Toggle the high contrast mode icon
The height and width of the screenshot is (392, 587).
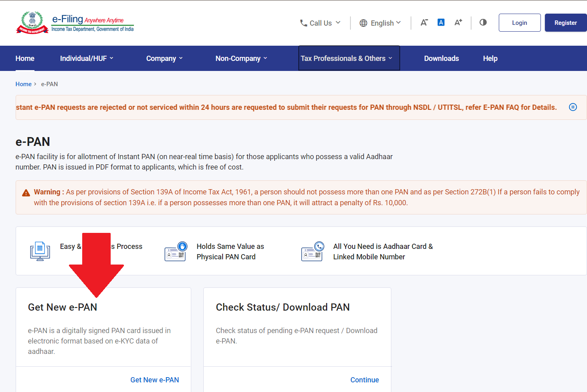483,22
